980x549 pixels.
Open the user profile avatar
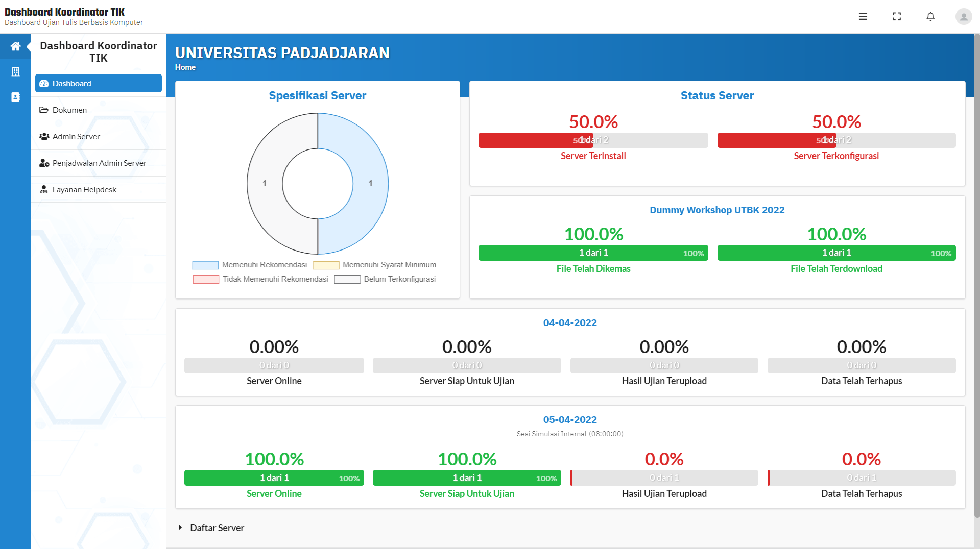(x=964, y=16)
